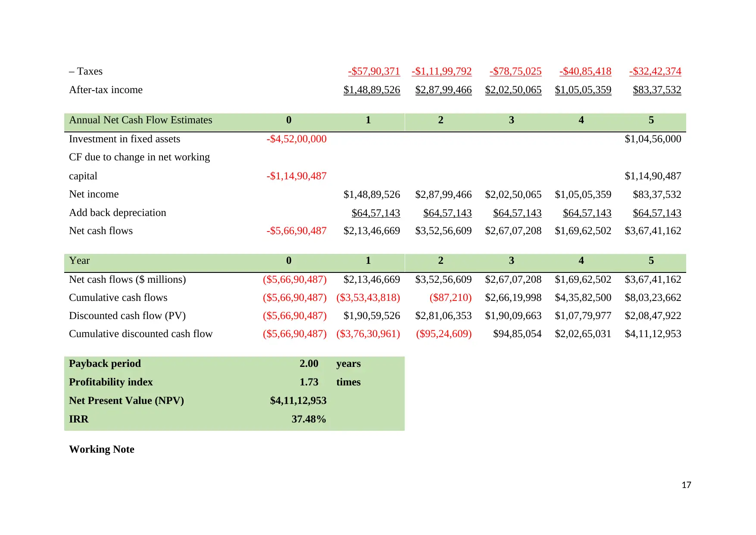Click 'Investment in fixed assets' label
This screenshot has height=535, width=756.
(x=125, y=139)
